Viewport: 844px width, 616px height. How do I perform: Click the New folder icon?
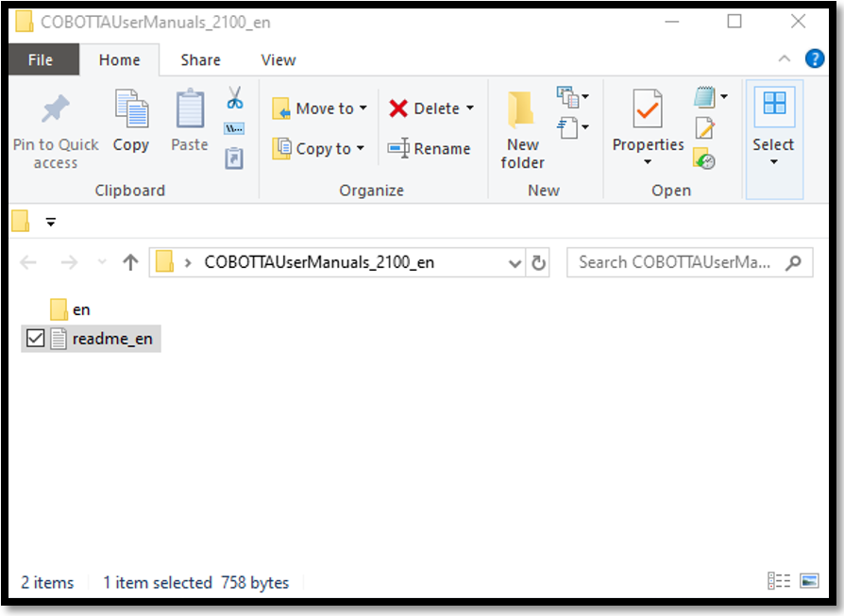(x=521, y=109)
